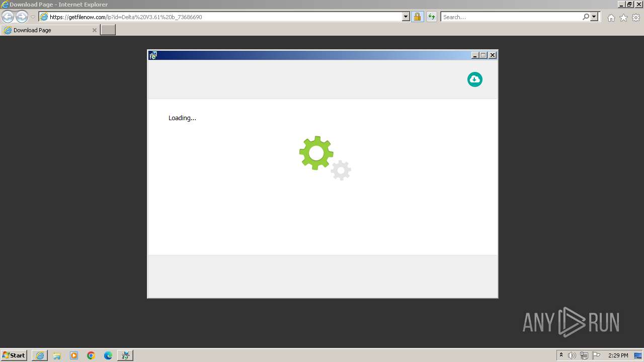Click the 2:29 PM system clock
This screenshot has height=362, width=644.
point(618,355)
